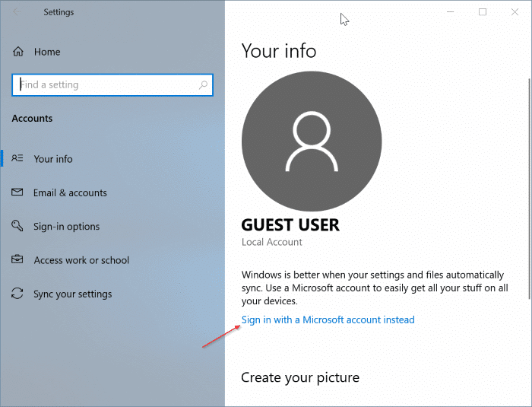Click the Sync your settings arrows icon
The image size is (532, 407).
coord(17,294)
